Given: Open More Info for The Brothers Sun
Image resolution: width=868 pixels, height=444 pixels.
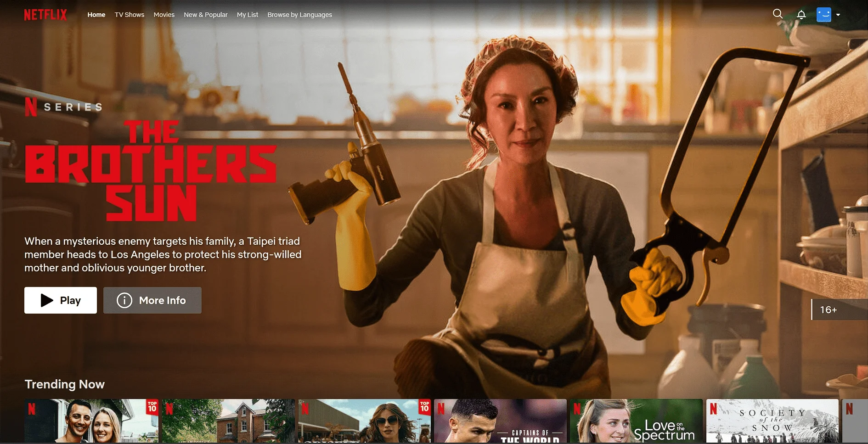Looking at the screenshot, I should pyautogui.click(x=152, y=300).
